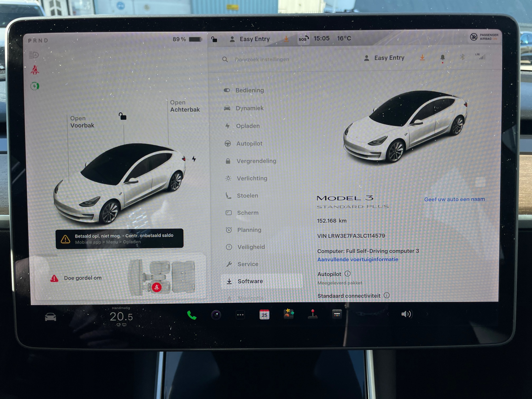The width and height of the screenshot is (532, 399).
Task: Tap the 89 % battery indicator
Action: coord(187,39)
